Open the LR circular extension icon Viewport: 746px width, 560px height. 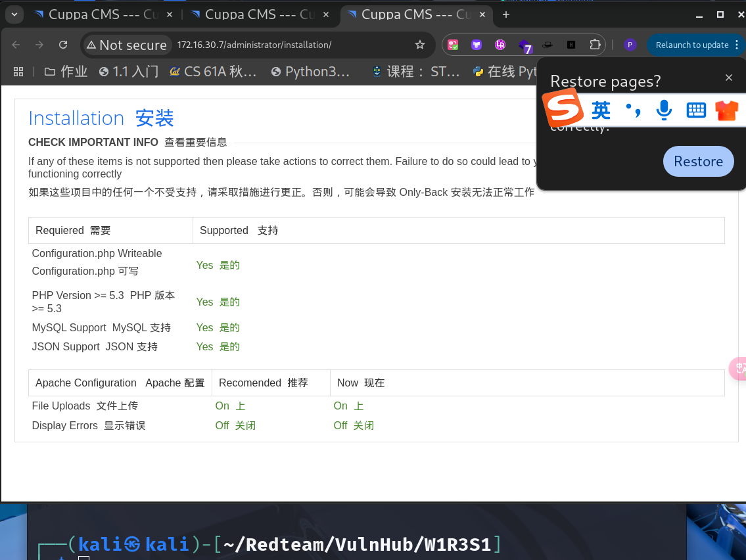[500, 45]
